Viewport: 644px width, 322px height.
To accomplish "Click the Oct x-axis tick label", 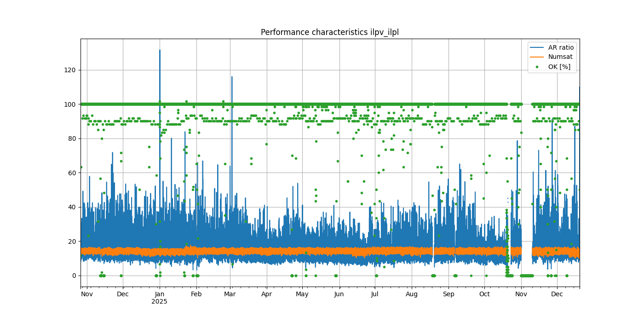I will [484, 294].
